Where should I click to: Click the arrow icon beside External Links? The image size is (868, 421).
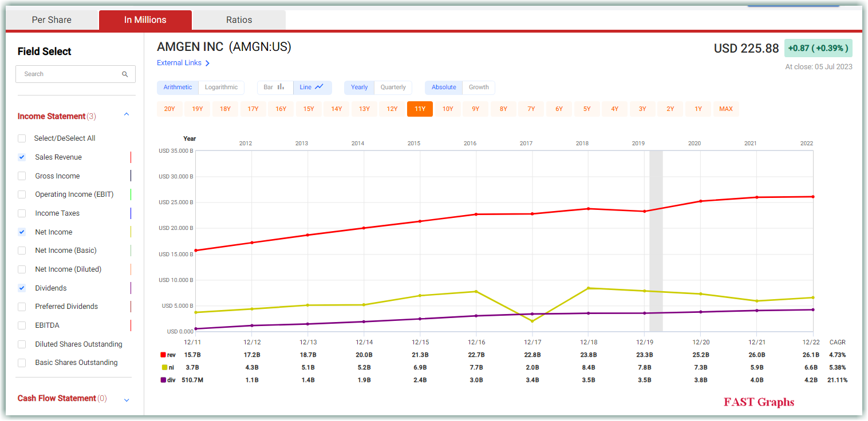tap(207, 63)
